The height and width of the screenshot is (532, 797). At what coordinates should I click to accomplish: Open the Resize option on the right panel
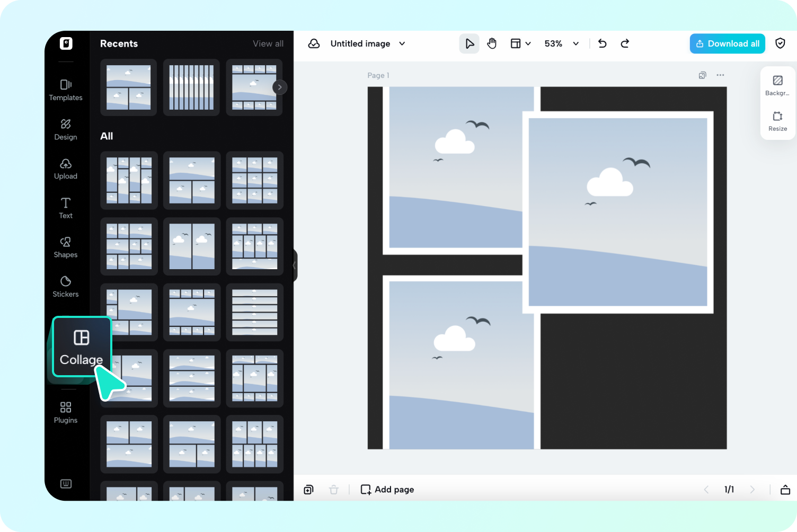click(777, 121)
